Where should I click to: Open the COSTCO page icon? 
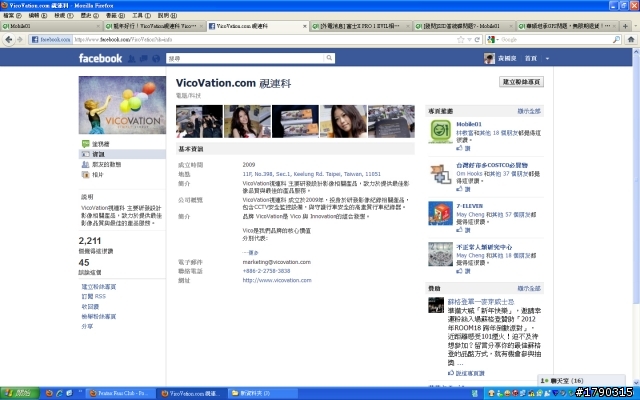(440, 173)
